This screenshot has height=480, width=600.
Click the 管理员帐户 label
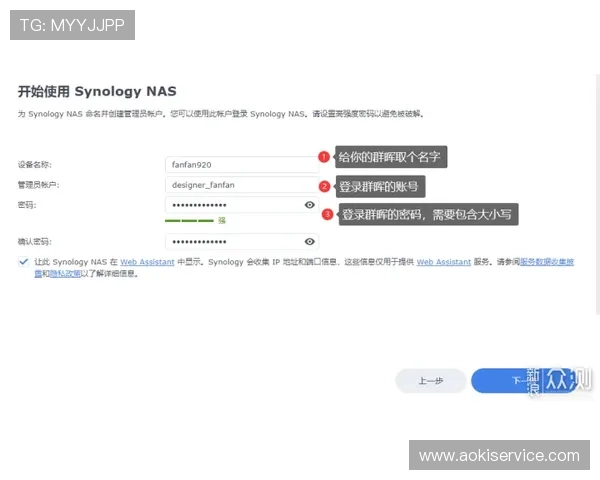pos(38,185)
